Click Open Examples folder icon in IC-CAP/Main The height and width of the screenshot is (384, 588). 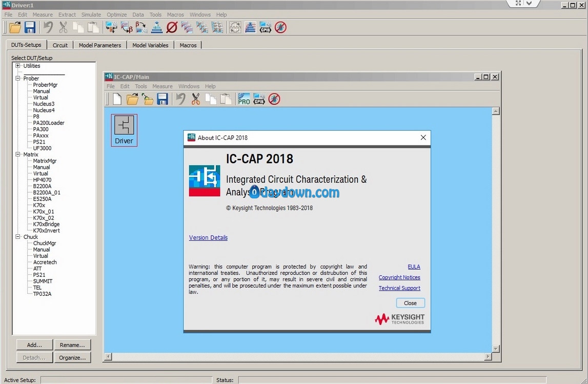147,99
